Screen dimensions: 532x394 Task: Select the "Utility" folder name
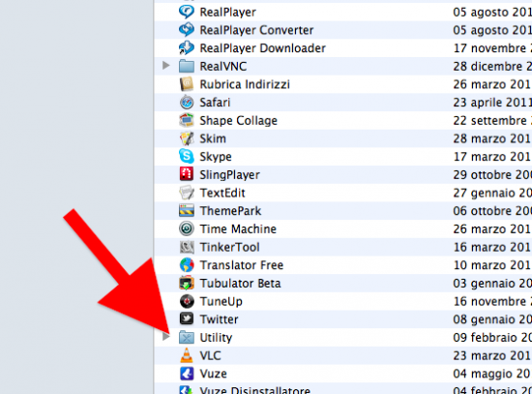tap(216, 338)
